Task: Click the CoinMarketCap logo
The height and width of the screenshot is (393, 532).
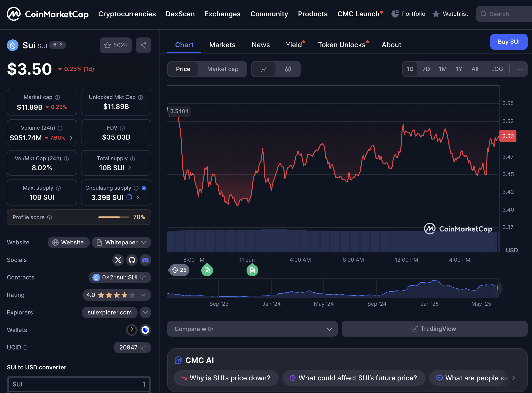Action: pos(48,14)
